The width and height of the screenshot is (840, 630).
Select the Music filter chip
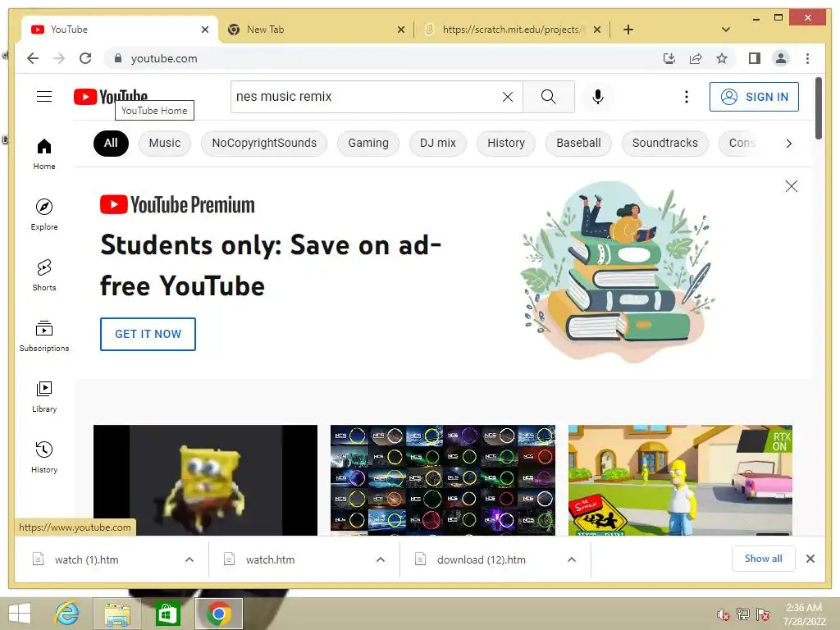tap(164, 143)
